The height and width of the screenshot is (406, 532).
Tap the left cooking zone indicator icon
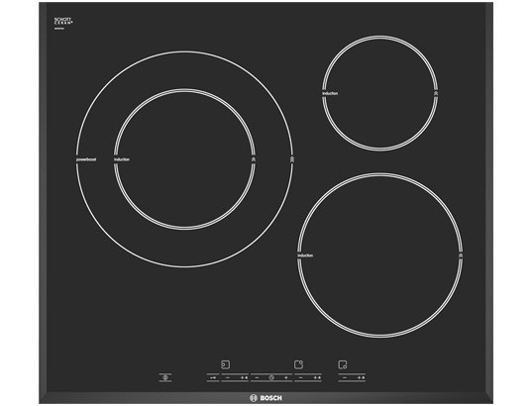[x=225, y=364]
